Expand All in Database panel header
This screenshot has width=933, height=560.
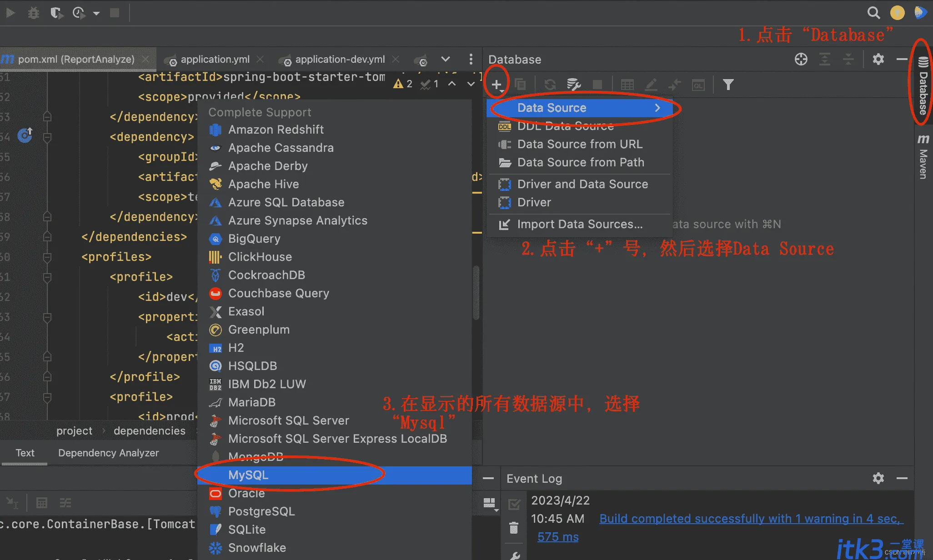tap(825, 59)
